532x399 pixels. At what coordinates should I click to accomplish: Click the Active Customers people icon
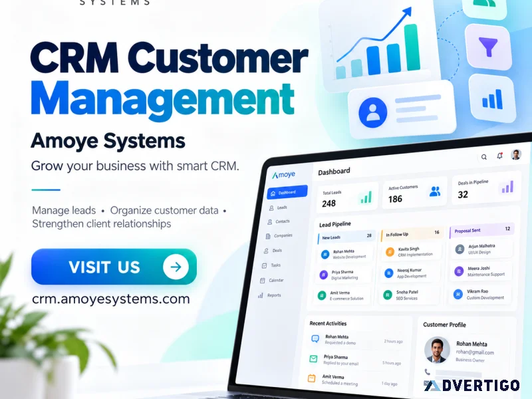(435, 192)
